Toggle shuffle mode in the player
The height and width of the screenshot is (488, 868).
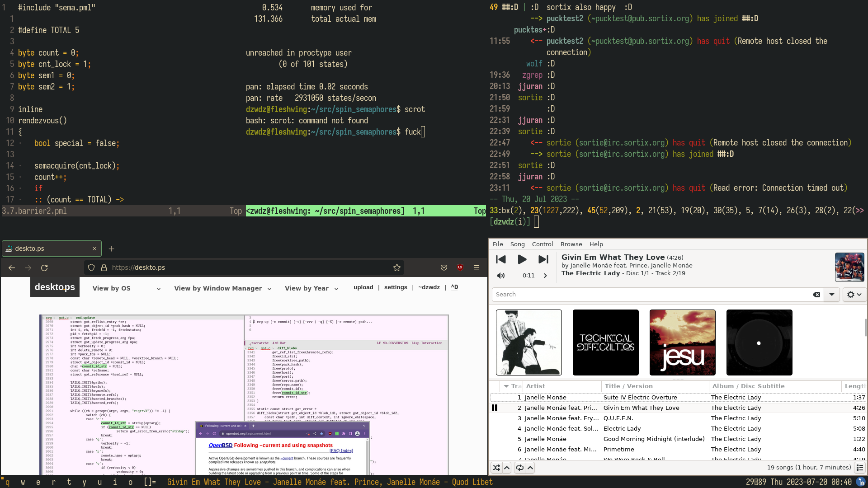pyautogui.click(x=496, y=468)
